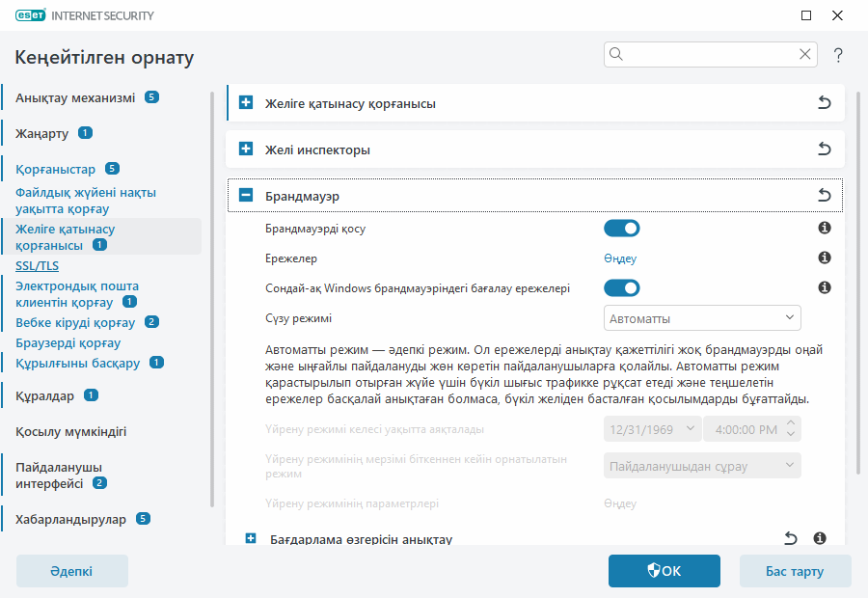
Task: Reset the Желіге қатынасу қорғанысы section with revert arrow
Action: click(x=824, y=103)
